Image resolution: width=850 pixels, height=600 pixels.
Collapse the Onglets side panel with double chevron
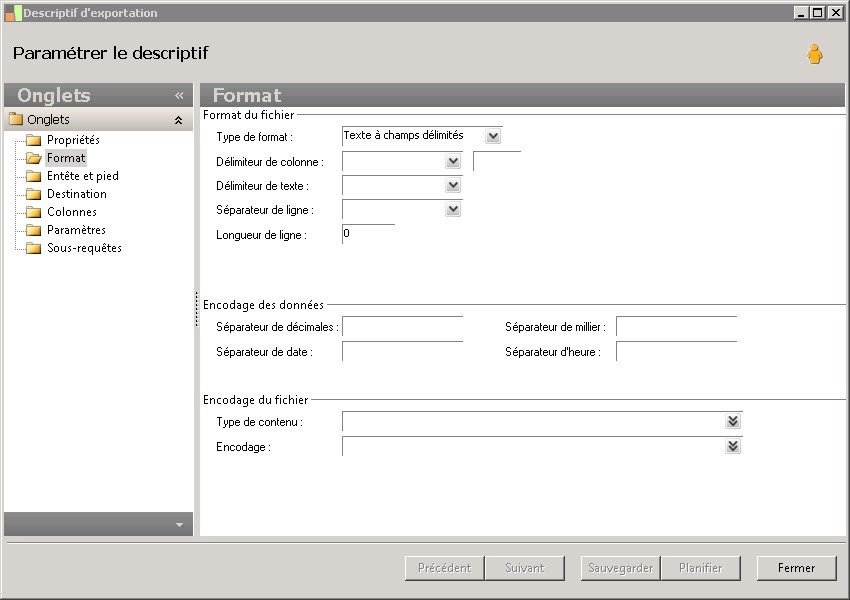coord(179,96)
